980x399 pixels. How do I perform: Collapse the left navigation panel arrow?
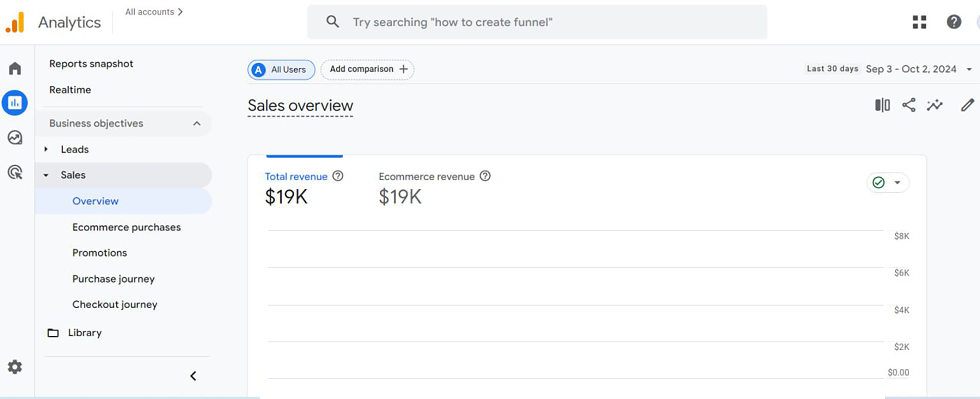pyautogui.click(x=193, y=376)
